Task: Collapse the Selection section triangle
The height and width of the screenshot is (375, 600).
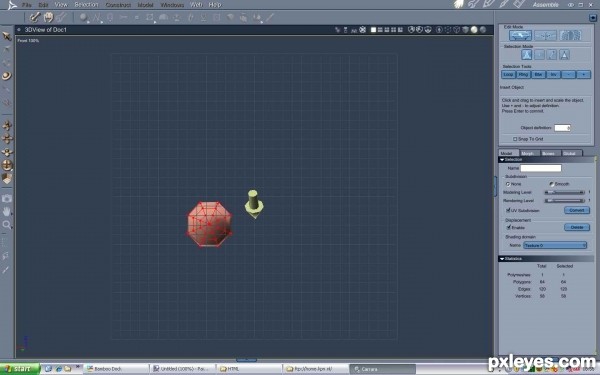Action: point(502,160)
